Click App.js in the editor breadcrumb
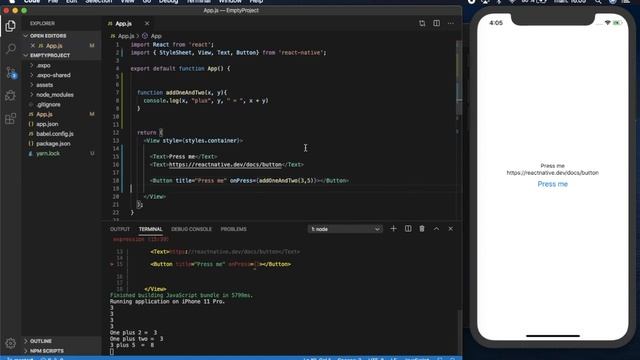Screen dimensions: 640x360 click(126, 36)
